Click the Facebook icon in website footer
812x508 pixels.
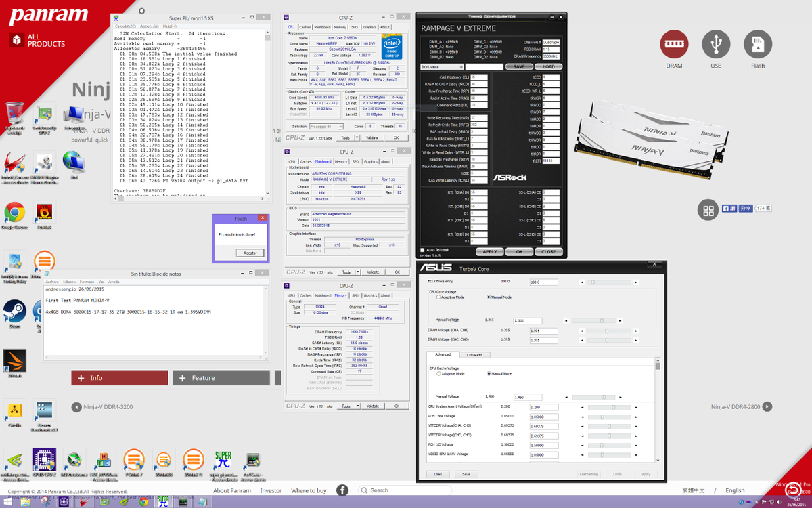coord(343,490)
